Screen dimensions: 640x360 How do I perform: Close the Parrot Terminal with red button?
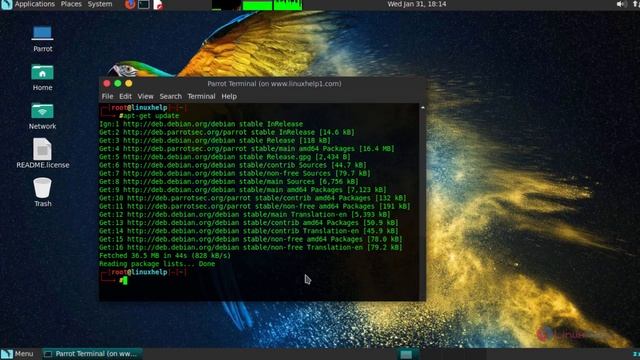click(x=107, y=83)
